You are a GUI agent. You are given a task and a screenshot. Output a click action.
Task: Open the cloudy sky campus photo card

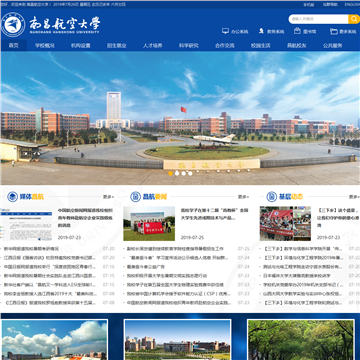(54, 340)
